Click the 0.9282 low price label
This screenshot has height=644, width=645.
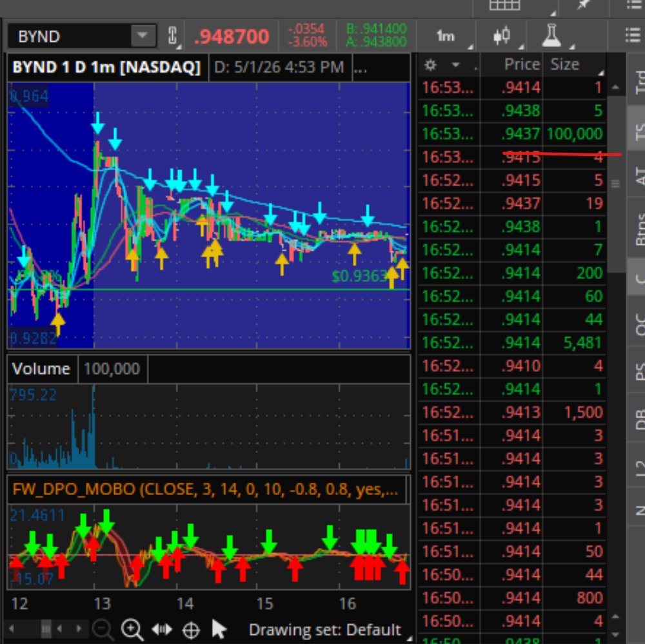33,338
